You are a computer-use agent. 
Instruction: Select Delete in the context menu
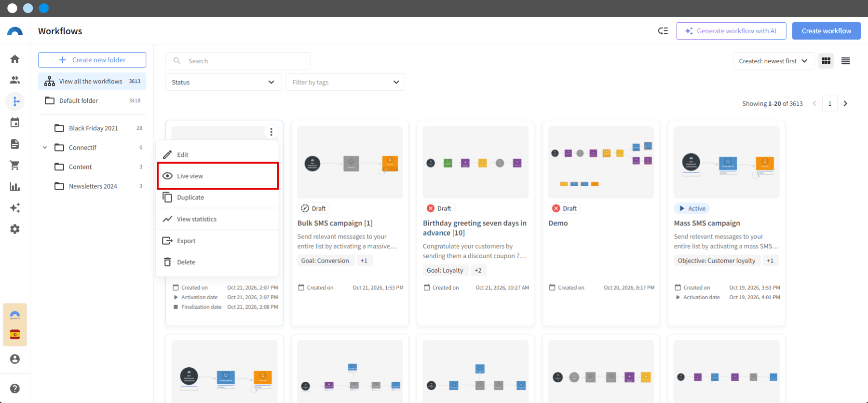click(x=217, y=262)
